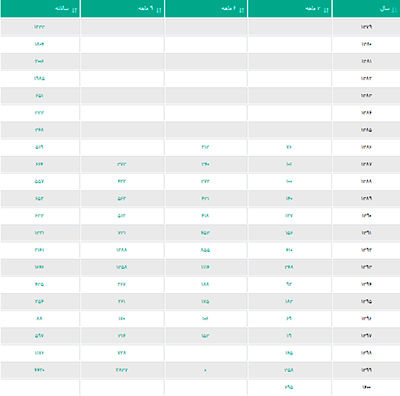The image size is (400, 396).
Task: Click the 3-month (۳ ماهه) value for year ۱۳۹۰
Action: click(289, 216)
